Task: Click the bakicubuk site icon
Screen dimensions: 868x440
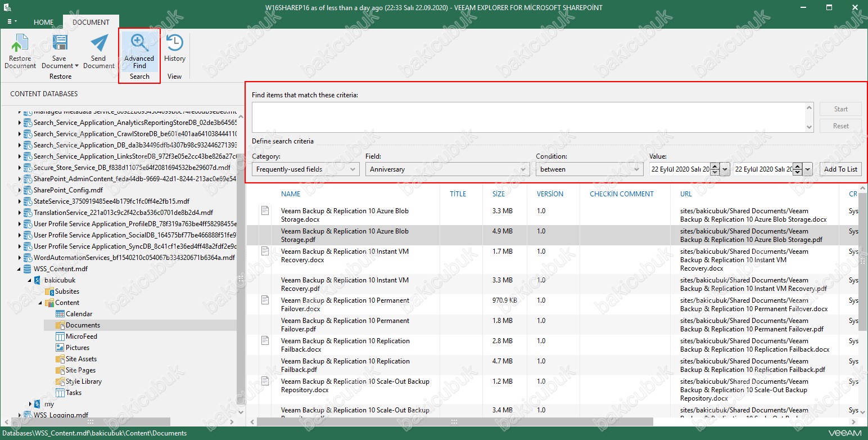Action: pyautogui.click(x=38, y=280)
